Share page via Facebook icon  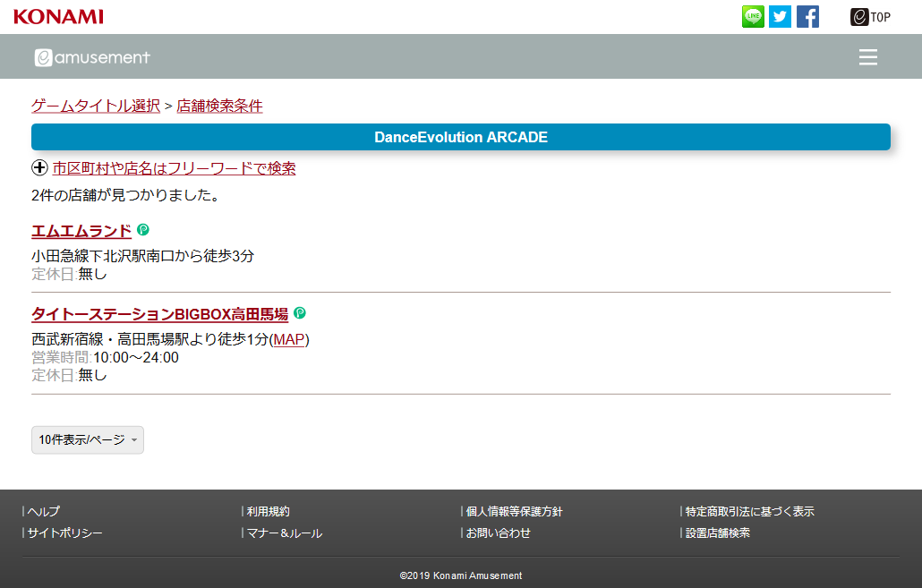(x=807, y=16)
